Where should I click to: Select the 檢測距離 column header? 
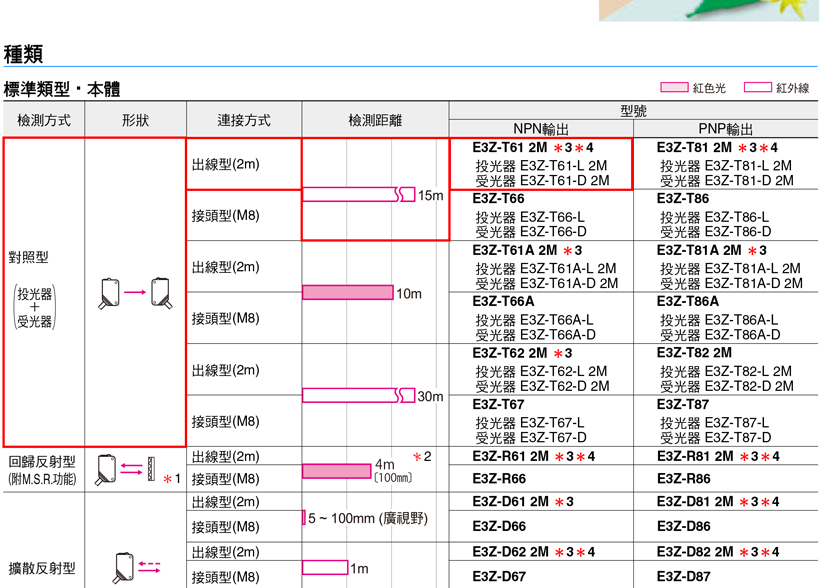point(375,120)
